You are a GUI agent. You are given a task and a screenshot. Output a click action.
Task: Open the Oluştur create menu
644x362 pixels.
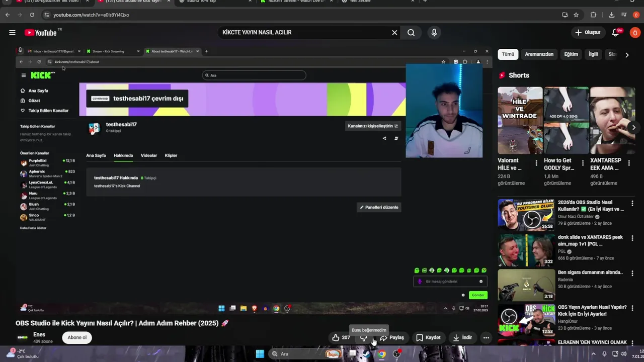pos(588,33)
